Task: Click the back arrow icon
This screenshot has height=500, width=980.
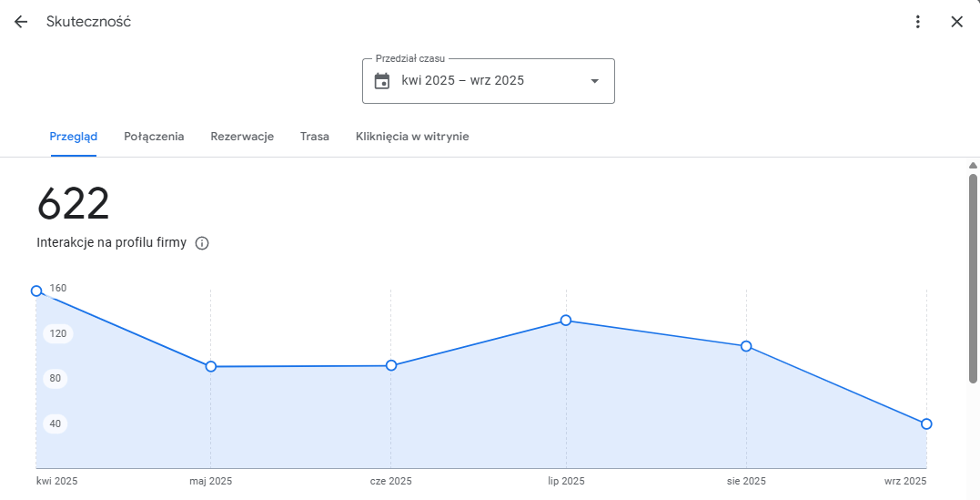Action: (x=21, y=22)
